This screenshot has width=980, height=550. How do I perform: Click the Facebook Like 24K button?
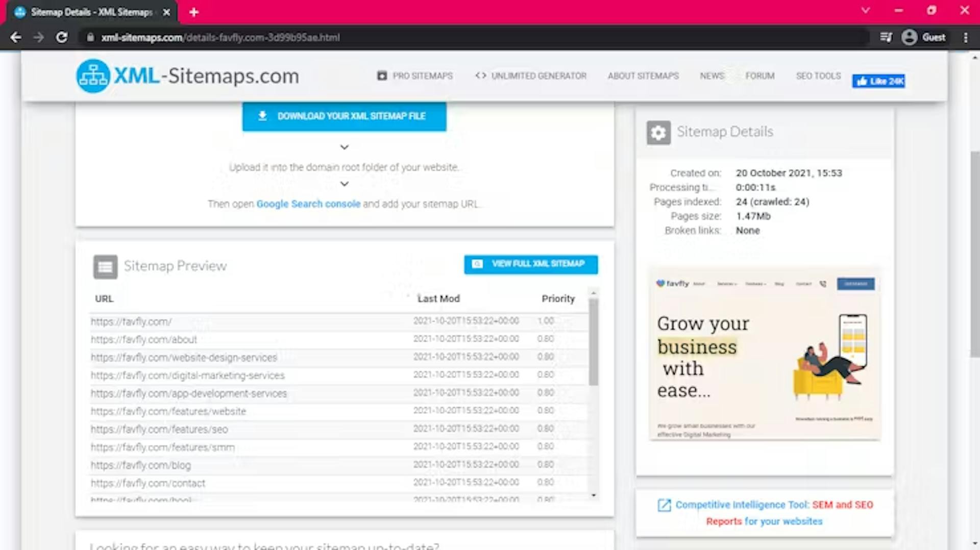tap(878, 81)
